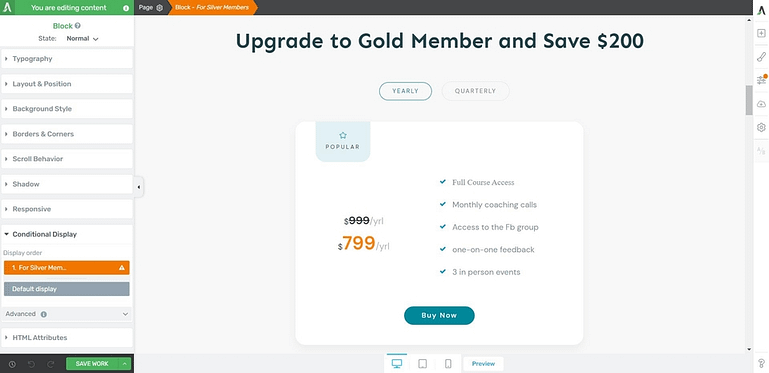Open cloud templates icon in right sidebar
Screen dimensions: 769x373
761,104
